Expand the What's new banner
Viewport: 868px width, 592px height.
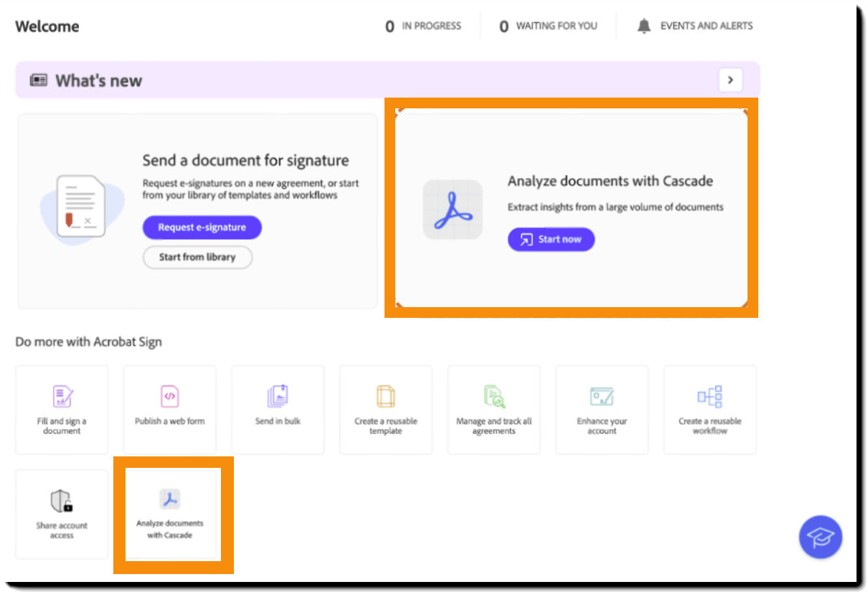tap(730, 80)
